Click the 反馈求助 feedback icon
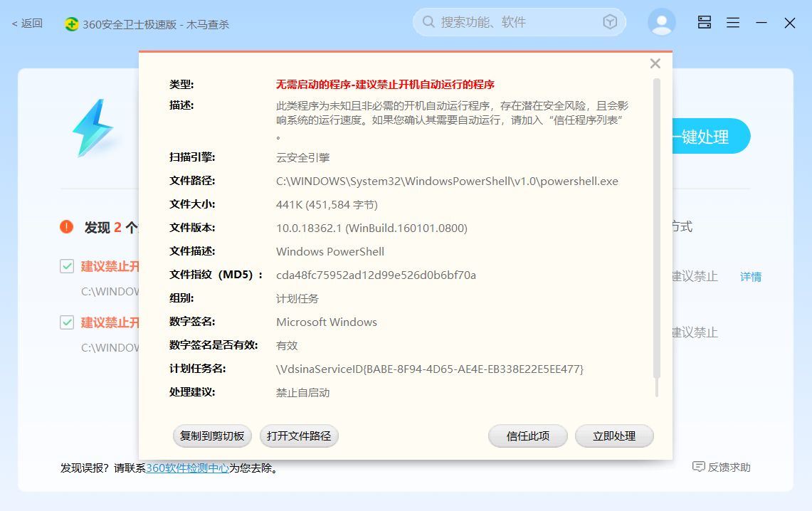The height and width of the screenshot is (511, 812). [x=699, y=467]
